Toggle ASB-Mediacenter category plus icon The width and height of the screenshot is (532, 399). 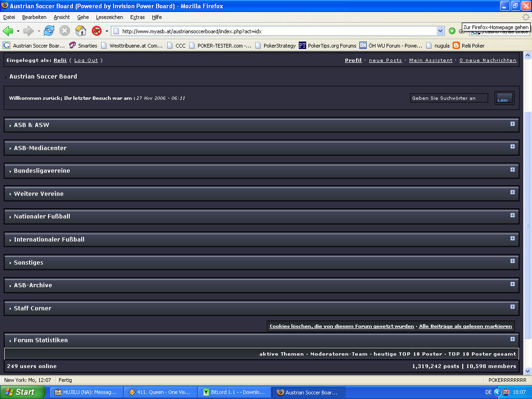513,146
